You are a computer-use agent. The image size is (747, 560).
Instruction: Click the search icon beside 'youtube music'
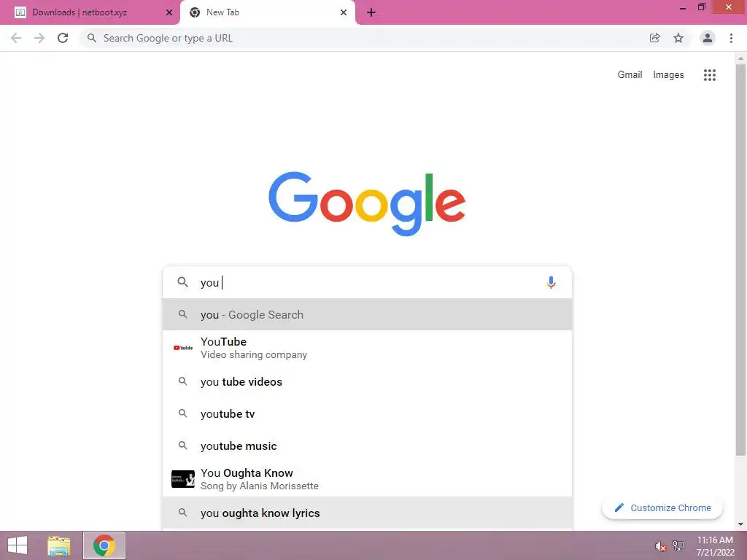pos(182,446)
